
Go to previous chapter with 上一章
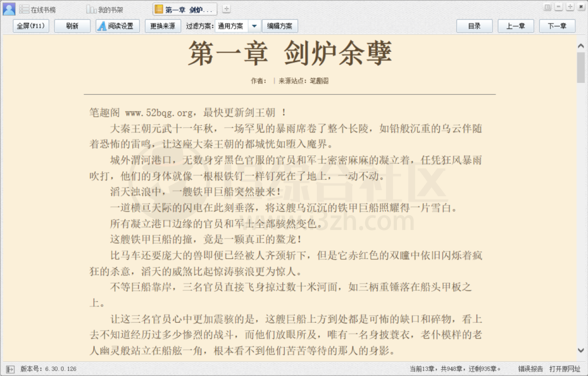pyautogui.click(x=516, y=26)
